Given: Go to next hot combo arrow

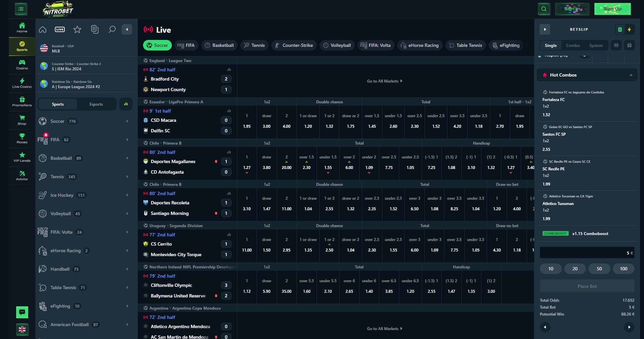Looking at the screenshot, I should pos(629,327).
